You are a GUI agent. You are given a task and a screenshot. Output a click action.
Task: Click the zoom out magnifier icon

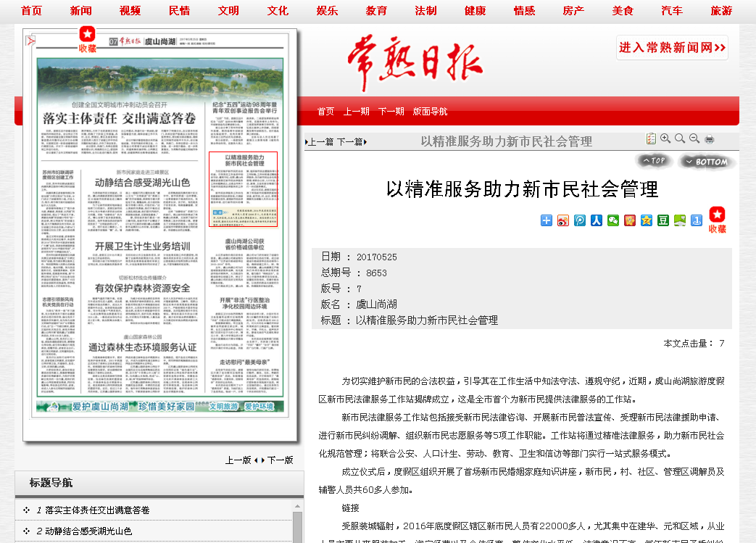pos(694,139)
